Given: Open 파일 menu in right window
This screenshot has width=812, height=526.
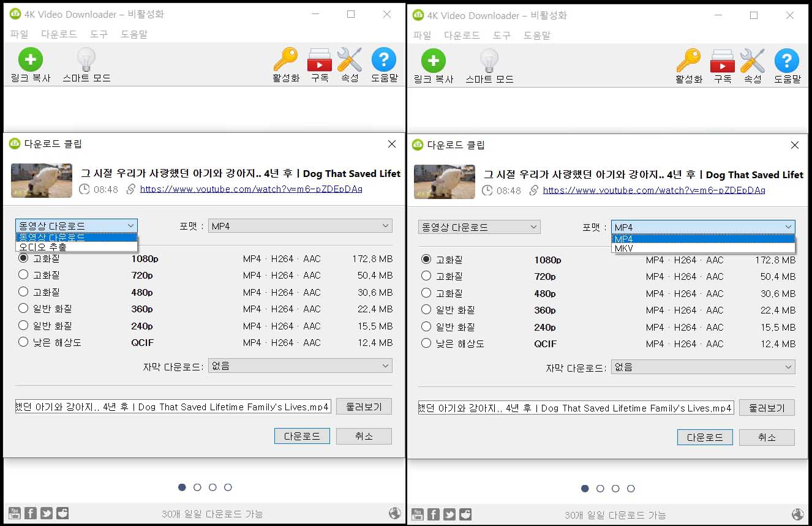Looking at the screenshot, I should [422, 36].
